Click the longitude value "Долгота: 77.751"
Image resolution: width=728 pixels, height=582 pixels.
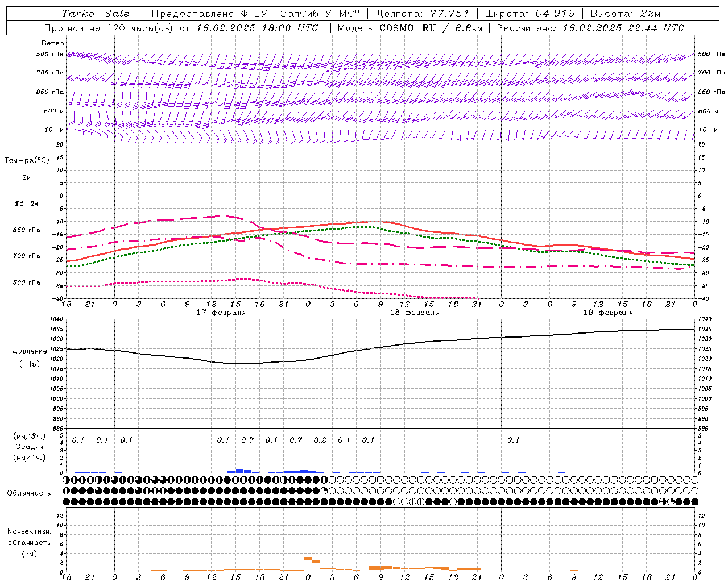423,14
